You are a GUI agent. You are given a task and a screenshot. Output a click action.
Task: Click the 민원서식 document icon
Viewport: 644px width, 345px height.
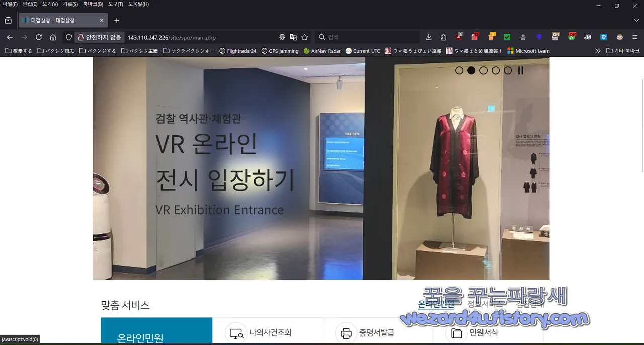[456, 333]
